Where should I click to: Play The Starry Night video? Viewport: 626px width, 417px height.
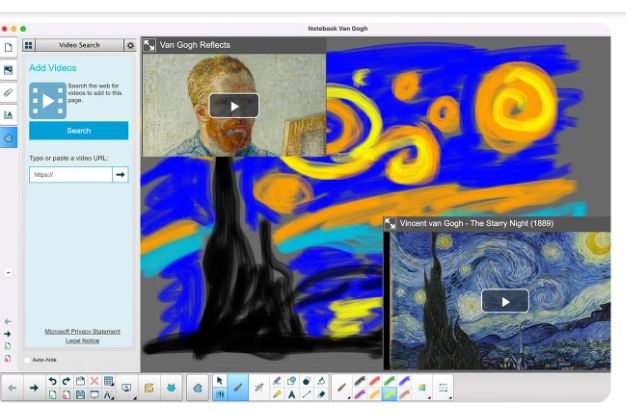[x=505, y=301]
